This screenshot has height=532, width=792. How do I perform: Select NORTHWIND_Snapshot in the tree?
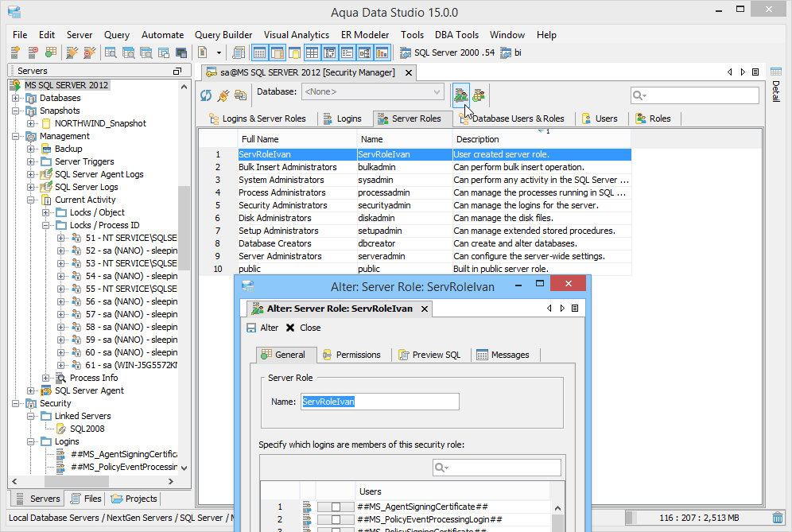click(x=100, y=123)
